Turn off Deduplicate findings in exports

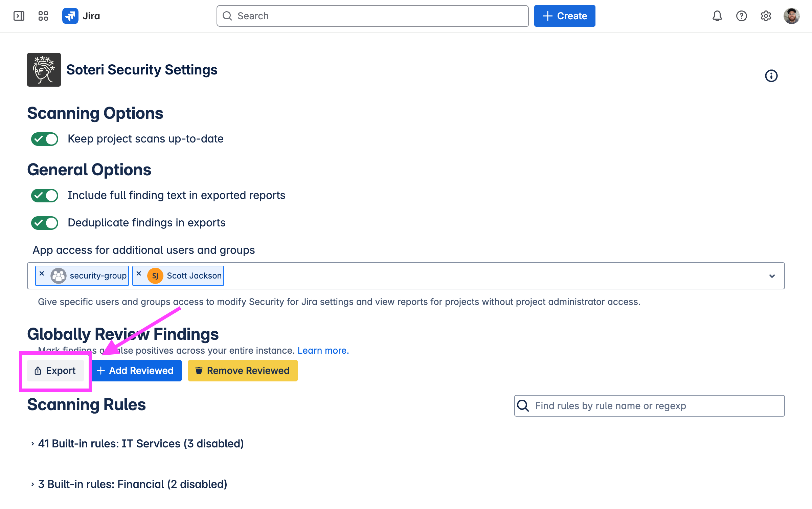tap(45, 223)
